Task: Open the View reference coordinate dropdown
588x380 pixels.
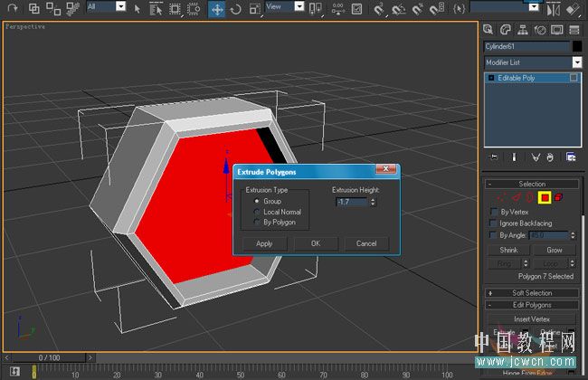Action: pyautogui.click(x=299, y=6)
